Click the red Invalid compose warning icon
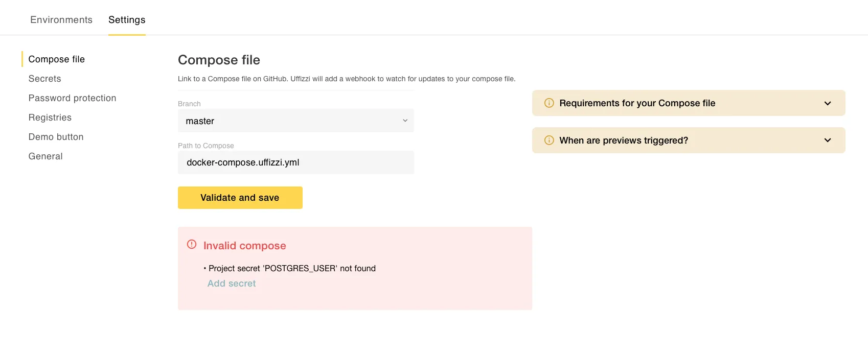 click(192, 244)
